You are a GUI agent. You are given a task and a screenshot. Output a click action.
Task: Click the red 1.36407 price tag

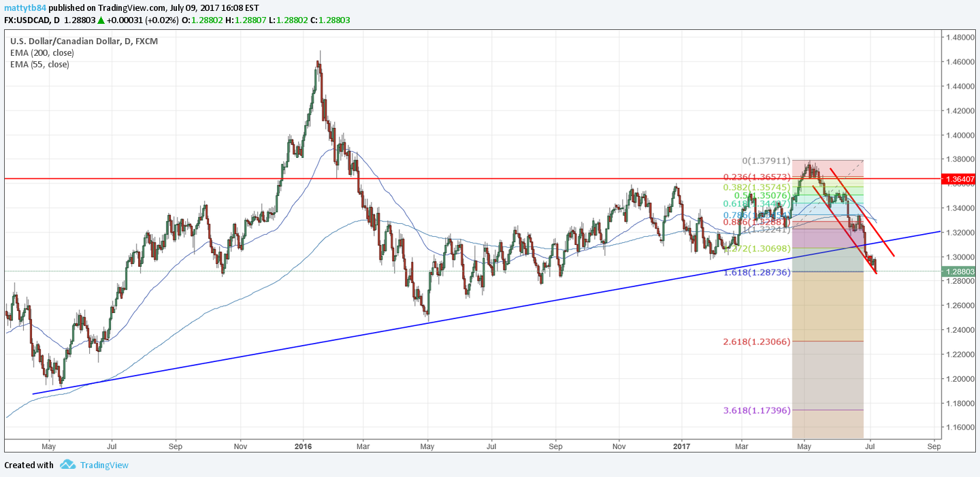pyautogui.click(x=960, y=179)
